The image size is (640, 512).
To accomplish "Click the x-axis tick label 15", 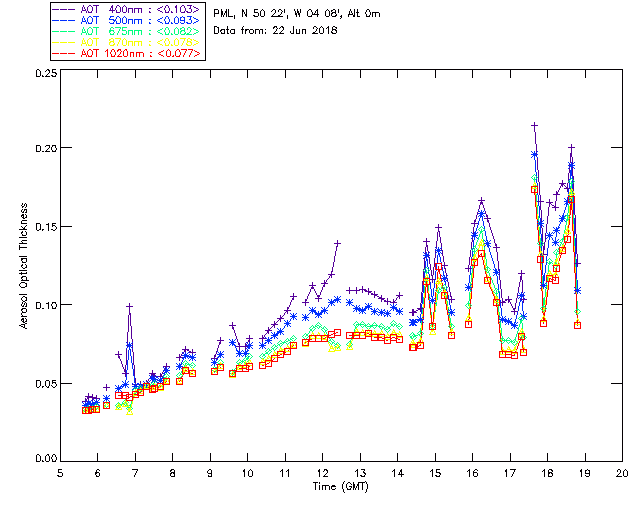I will 435,473.
